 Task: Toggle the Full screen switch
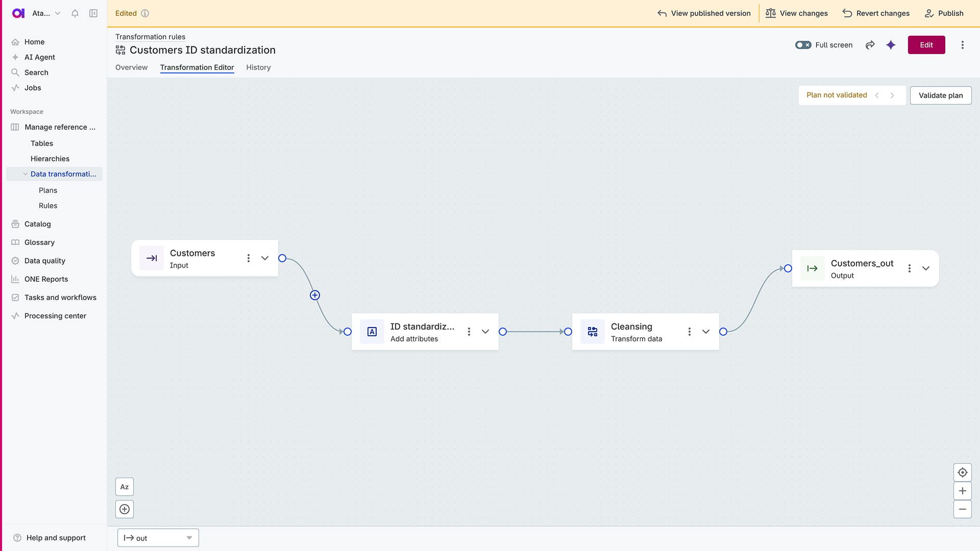point(803,45)
